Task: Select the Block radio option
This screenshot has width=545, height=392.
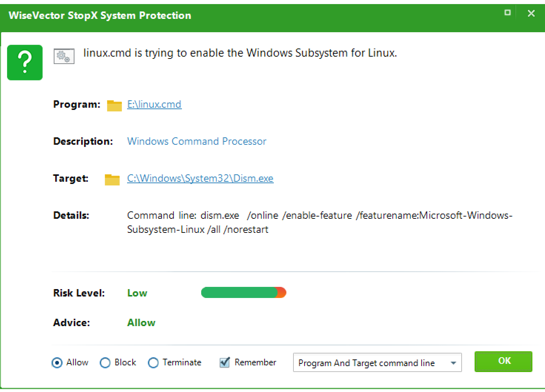Action: coord(105,363)
